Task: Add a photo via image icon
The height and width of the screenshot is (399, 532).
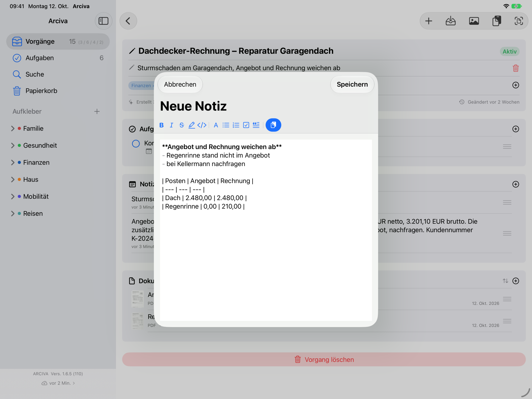Action: click(474, 21)
